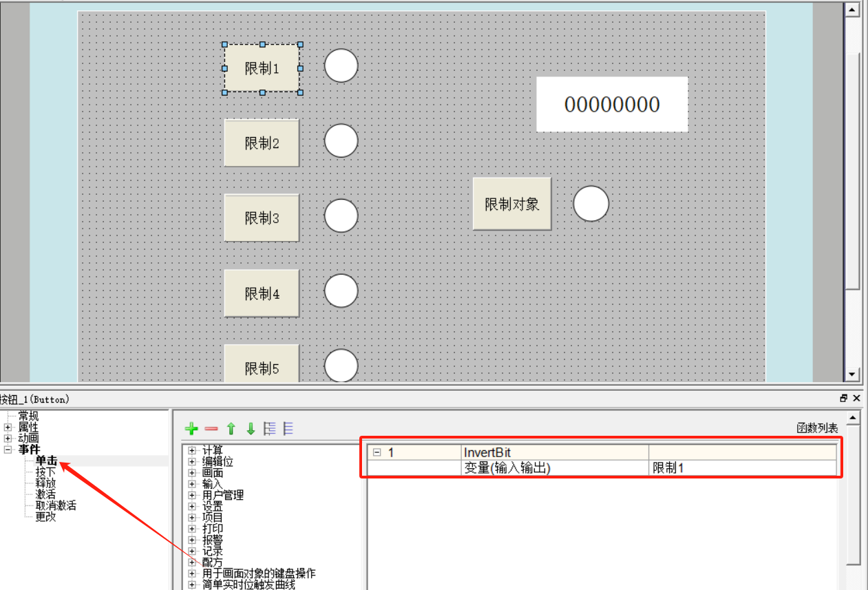
Task: Select the circle next to 限制对象
Action: tap(591, 204)
